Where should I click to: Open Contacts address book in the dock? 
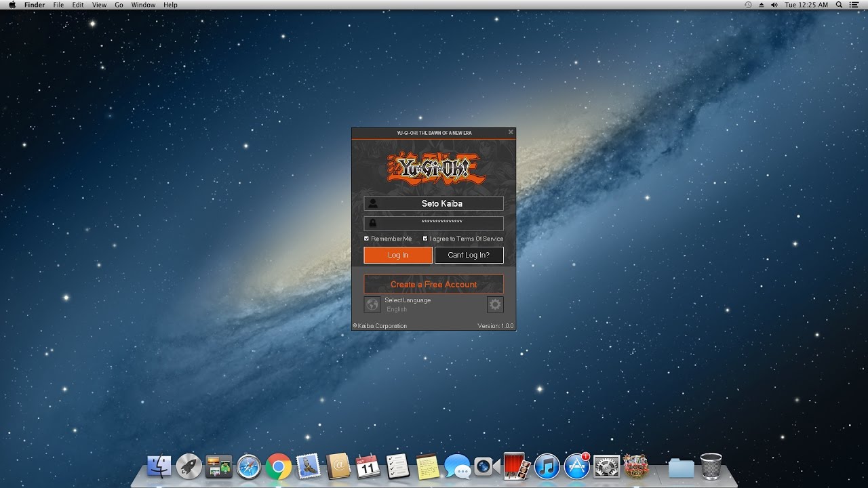(x=338, y=466)
